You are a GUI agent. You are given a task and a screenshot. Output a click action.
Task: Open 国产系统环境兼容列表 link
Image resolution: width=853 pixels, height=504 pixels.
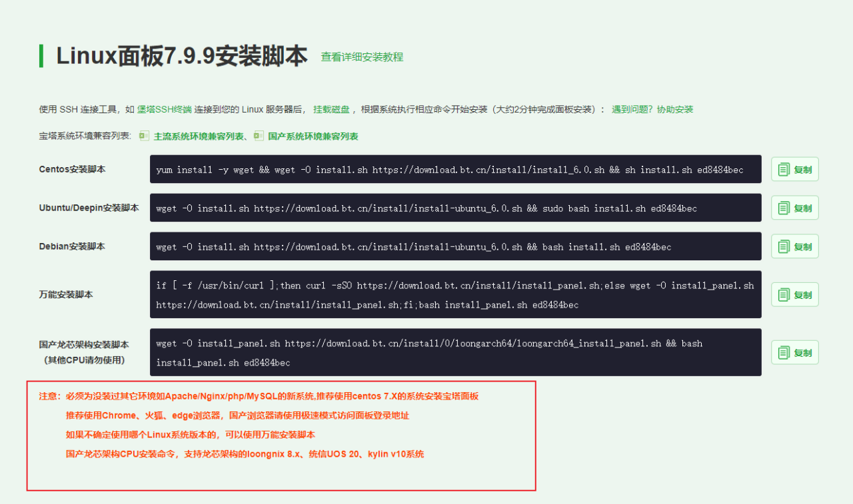tap(313, 136)
